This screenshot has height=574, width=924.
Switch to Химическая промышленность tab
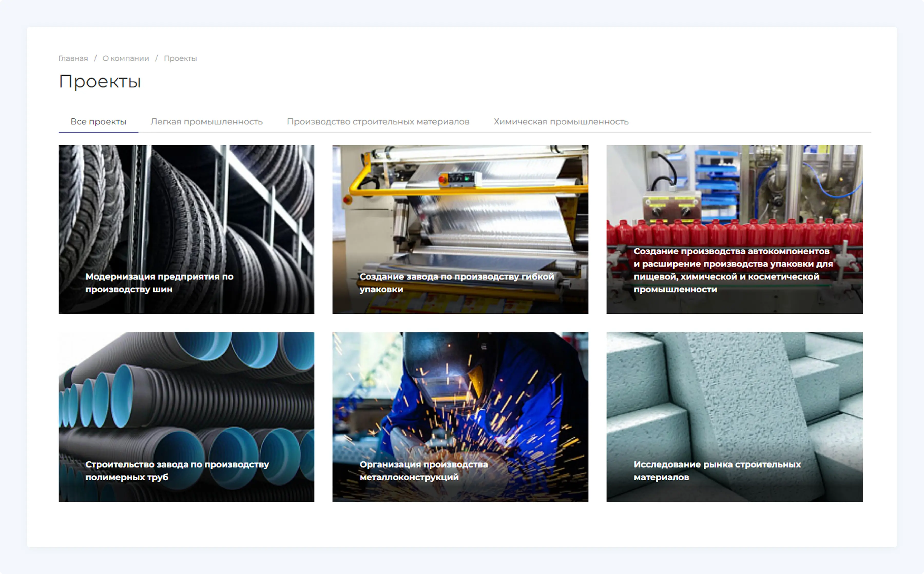click(x=561, y=122)
